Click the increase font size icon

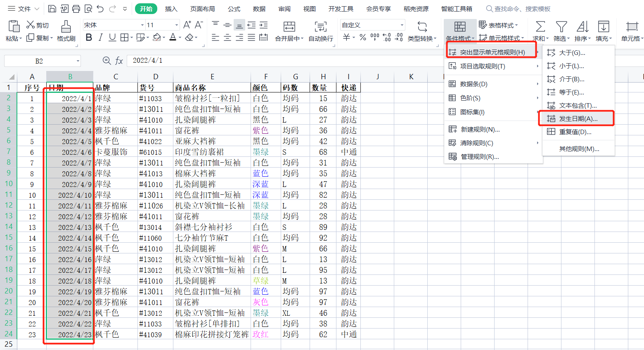coord(187,25)
